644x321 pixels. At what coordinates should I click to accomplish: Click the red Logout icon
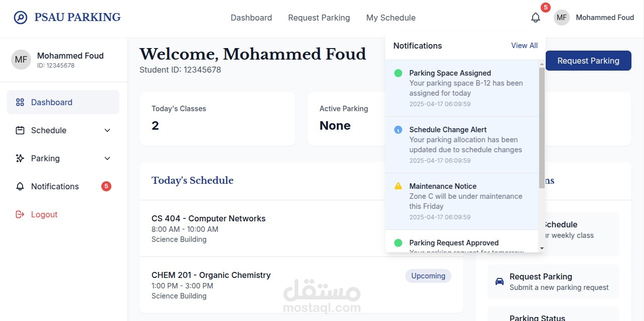20,214
